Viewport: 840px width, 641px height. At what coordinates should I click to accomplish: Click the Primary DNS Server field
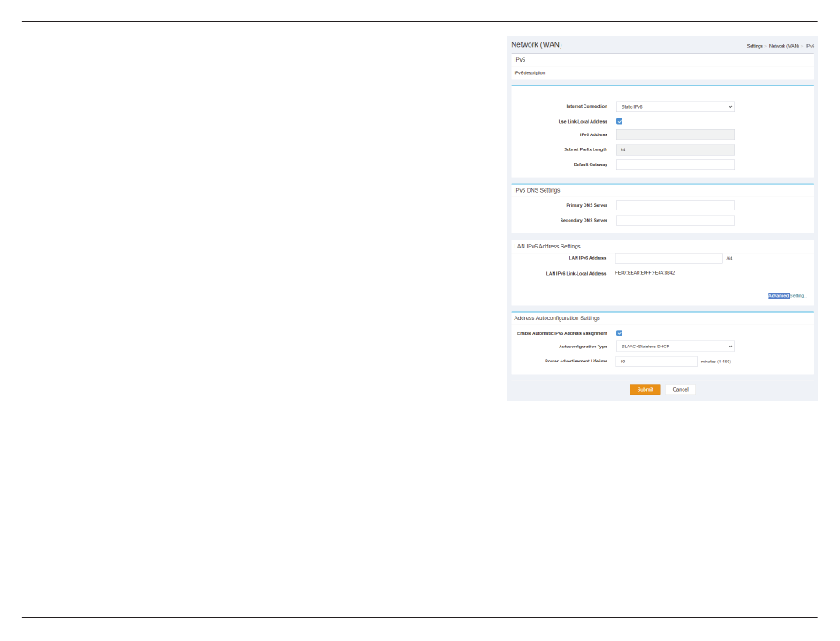pos(675,205)
